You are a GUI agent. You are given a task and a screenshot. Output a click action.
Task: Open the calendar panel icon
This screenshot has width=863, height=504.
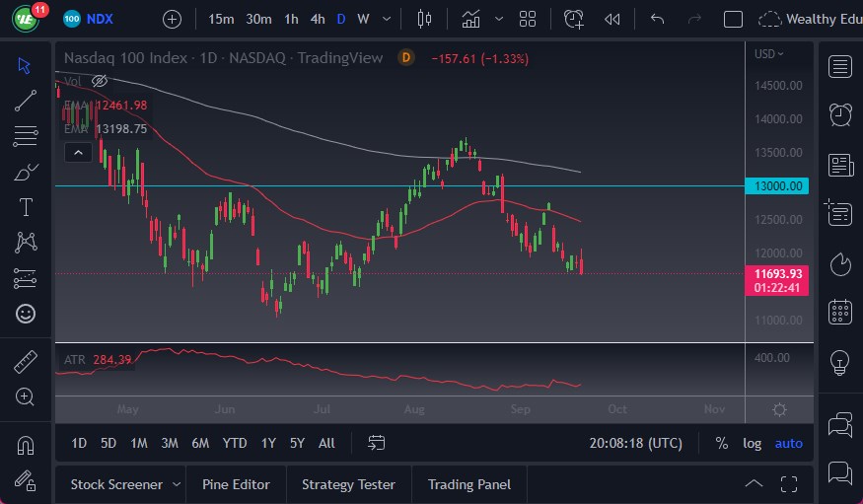pyautogui.click(x=840, y=313)
